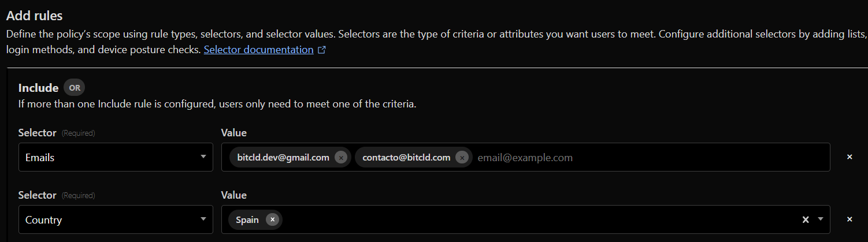Delete the Country rule row
The height and width of the screenshot is (242, 868).
point(850,219)
